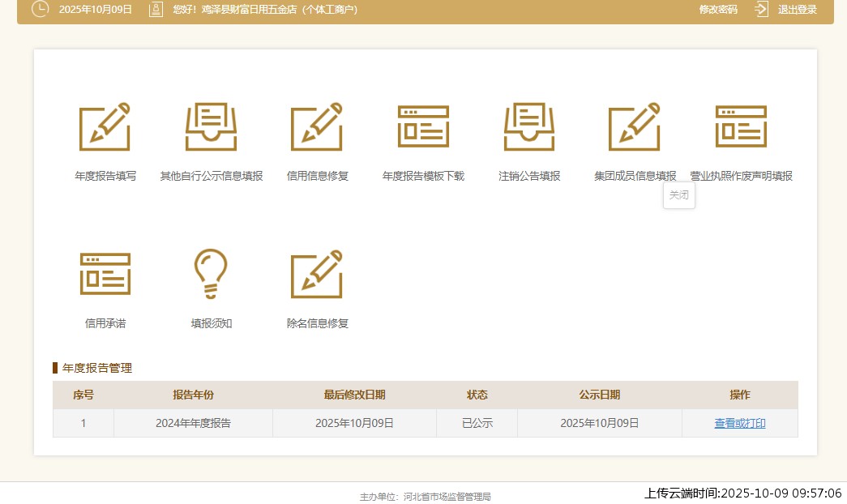Click the 集团成员信息填报 icon
The image size is (847, 504).
point(635,127)
